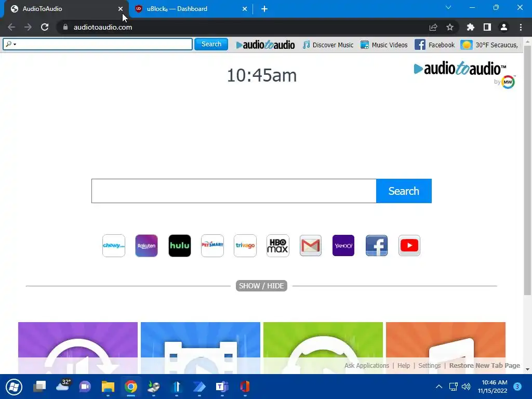Click Chrome icon on the taskbar
The height and width of the screenshot is (399, 532).
pos(130,387)
